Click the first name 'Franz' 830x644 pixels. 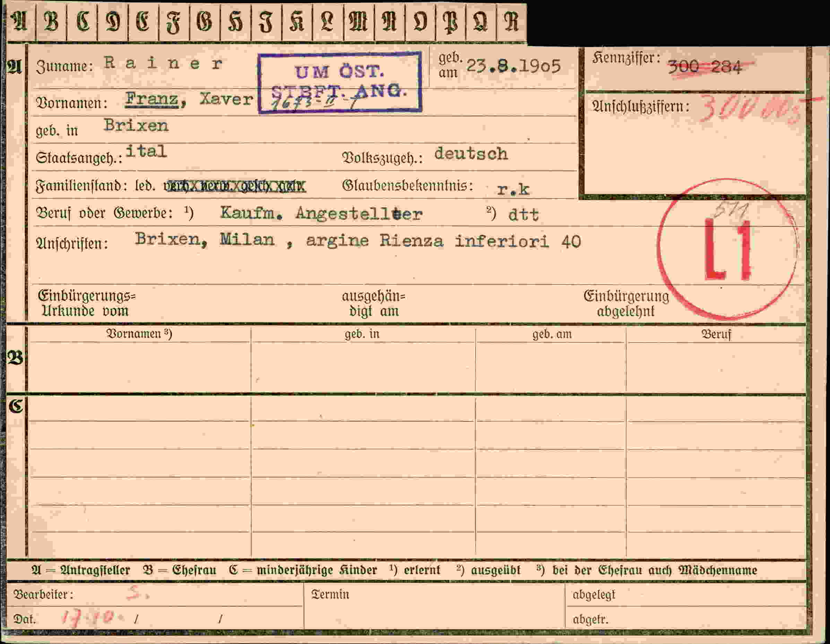point(152,99)
